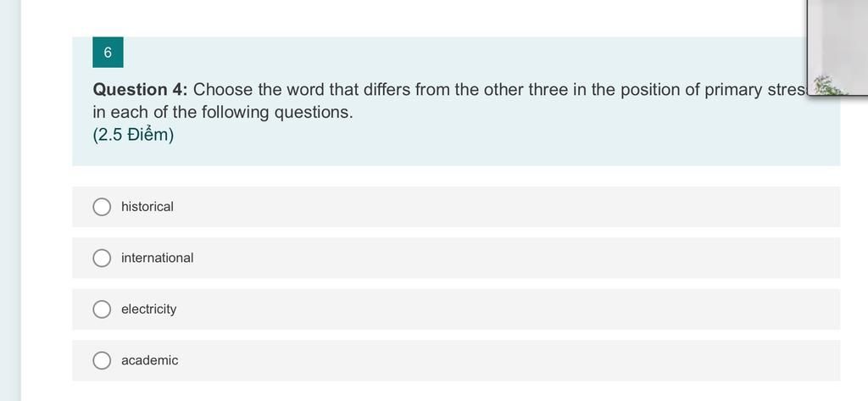This screenshot has width=868, height=401.
Task: Click the plant image inside the corner thumbnail
Action: (829, 85)
